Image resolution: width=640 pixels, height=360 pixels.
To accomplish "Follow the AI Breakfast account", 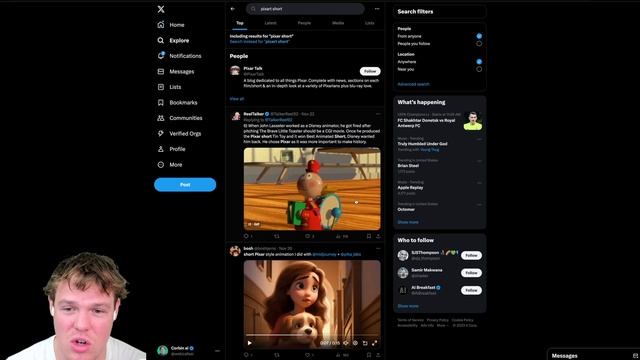I will [471, 290].
